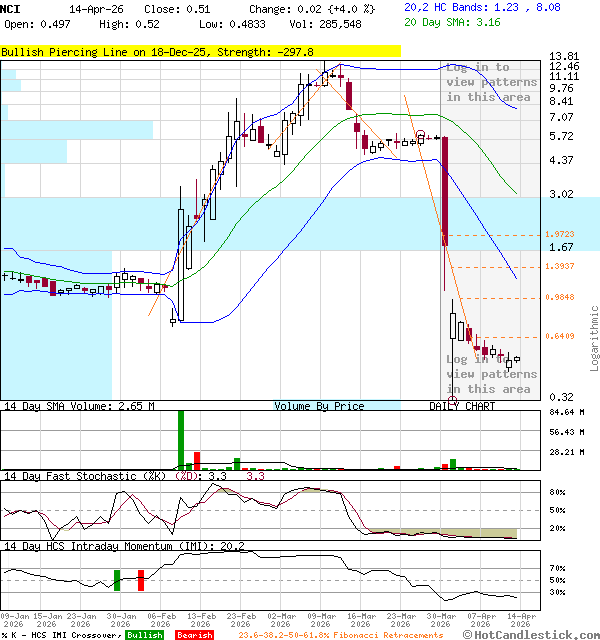Click the red circle marker near chart bottom
This screenshot has width=600, height=640.
click(453, 400)
